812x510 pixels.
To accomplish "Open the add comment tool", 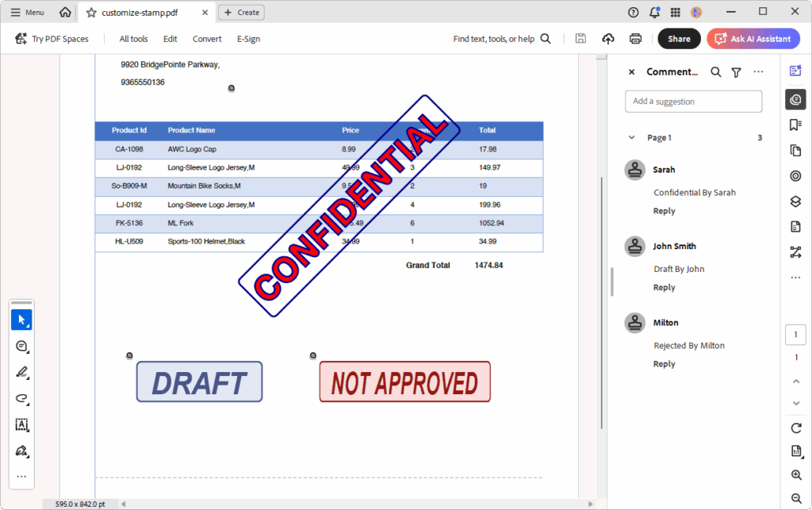I will (x=21, y=346).
